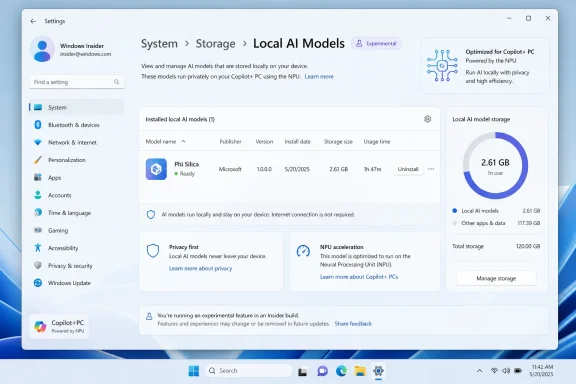Click the gray Other apps & data legend dot

pyautogui.click(x=454, y=223)
